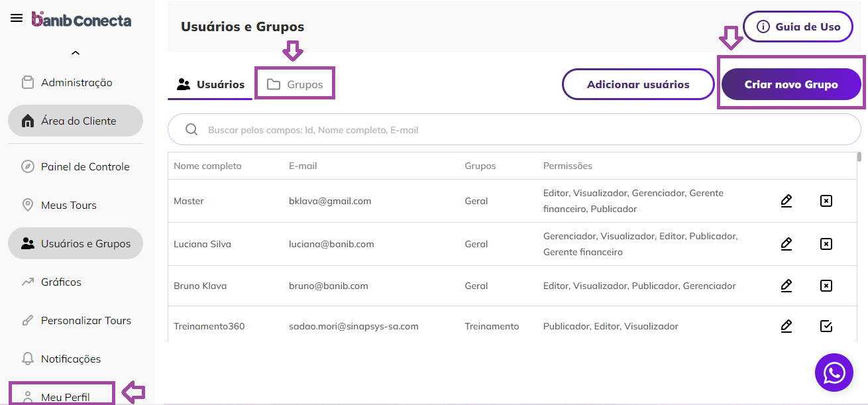Click the Adicionar usuários button
The height and width of the screenshot is (405, 868).
[x=638, y=85]
